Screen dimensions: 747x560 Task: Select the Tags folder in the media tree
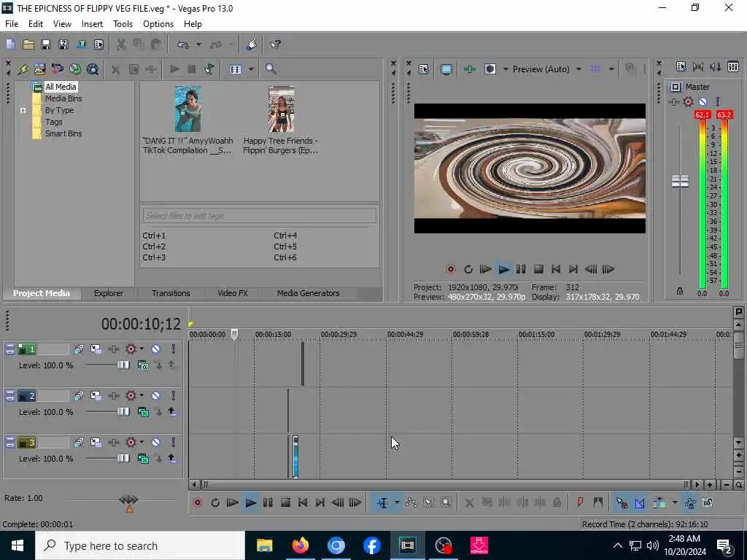54,122
